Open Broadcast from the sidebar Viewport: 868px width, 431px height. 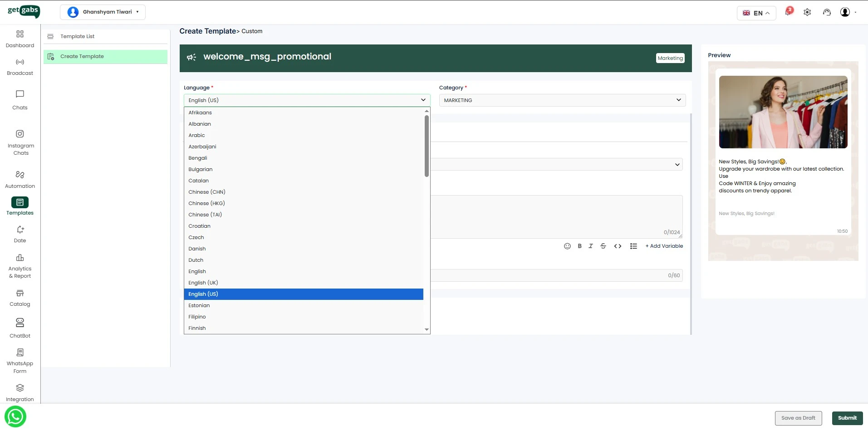(20, 67)
